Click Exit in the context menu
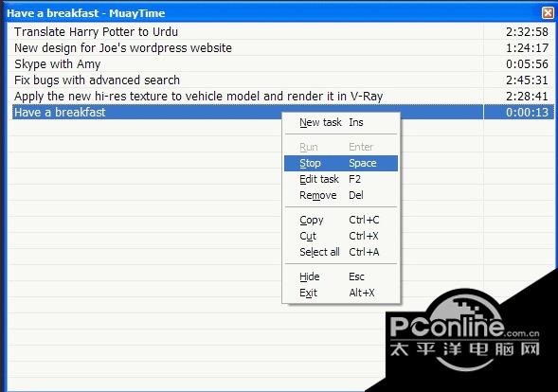Viewport: 558px width, 392px height. click(341, 293)
